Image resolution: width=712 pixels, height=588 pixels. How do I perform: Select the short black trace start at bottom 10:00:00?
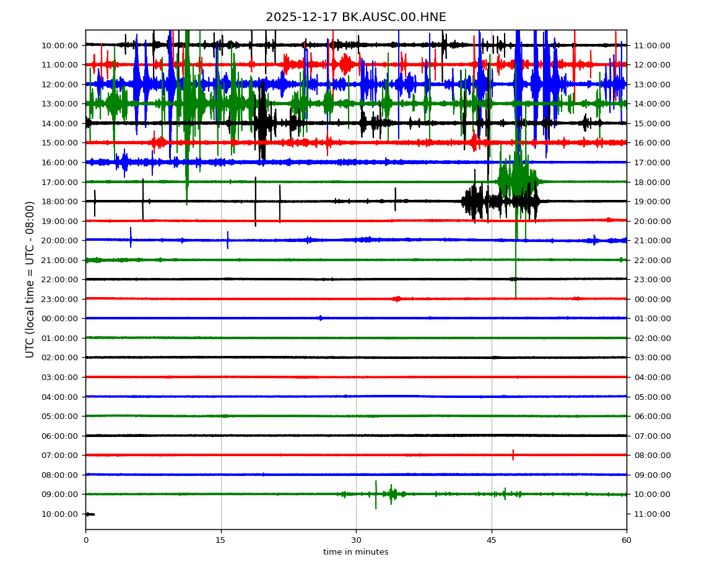coord(90,514)
